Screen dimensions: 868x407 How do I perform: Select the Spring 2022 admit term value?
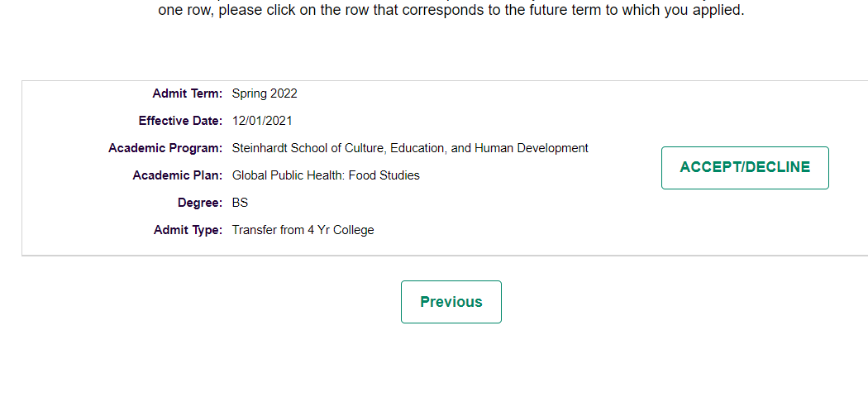(x=265, y=93)
